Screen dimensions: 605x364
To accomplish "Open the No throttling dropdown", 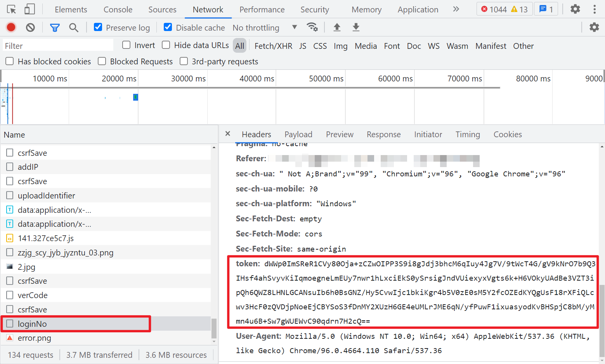I will (x=265, y=28).
